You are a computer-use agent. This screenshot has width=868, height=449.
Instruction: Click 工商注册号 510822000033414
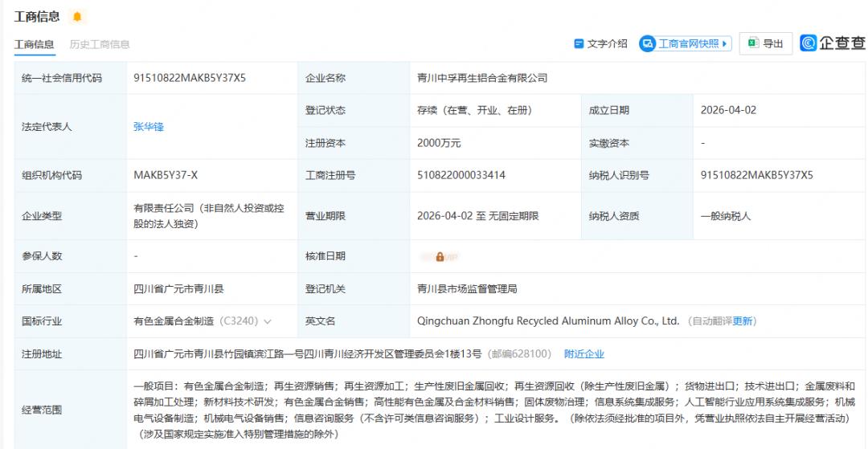click(461, 175)
